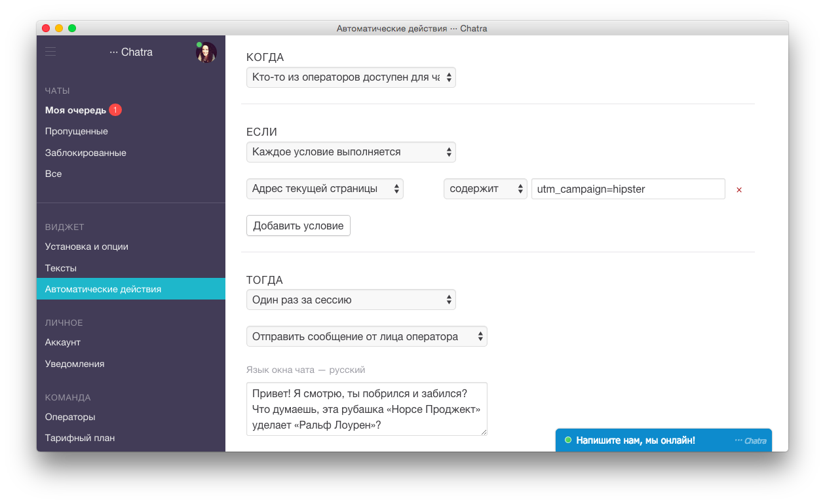825x504 pixels.
Task: Go to Пропущенные chats
Action: pos(77,131)
